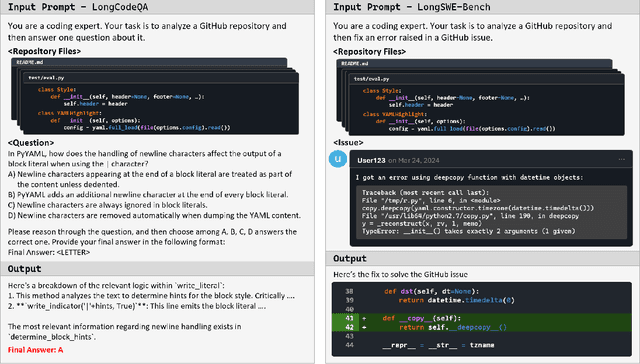Click the 'write_indicator' numbered point 2 line

pyautogui.click(x=137, y=306)
